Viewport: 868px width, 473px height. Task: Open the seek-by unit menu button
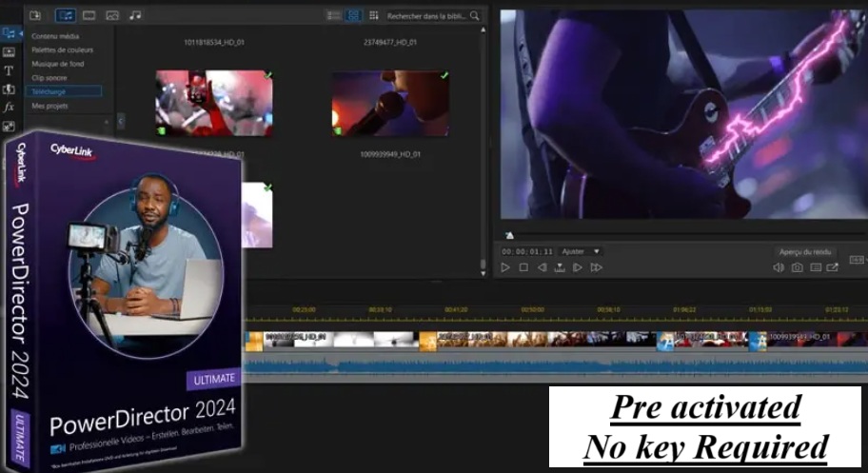coord(560,267)
